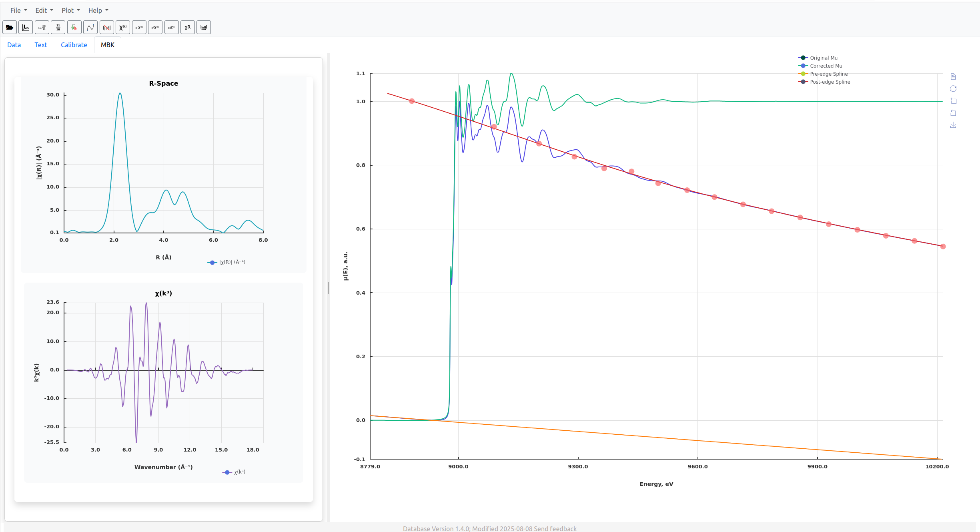980x532 pixels.
Task: Click the χ(k) toolbar button
Action: pos(123,28)
